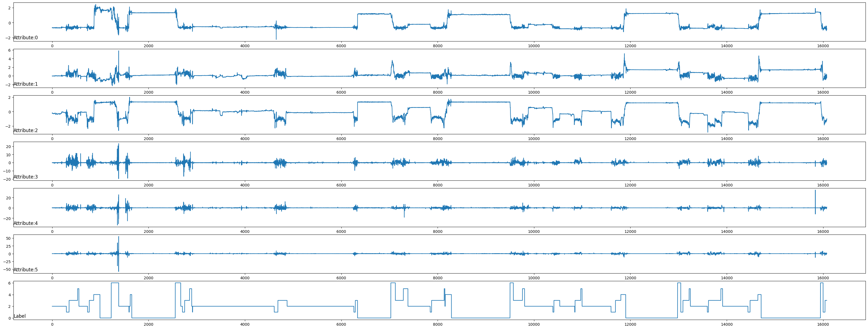Click the "Attribute:4" plot label

tap(26, 223)
